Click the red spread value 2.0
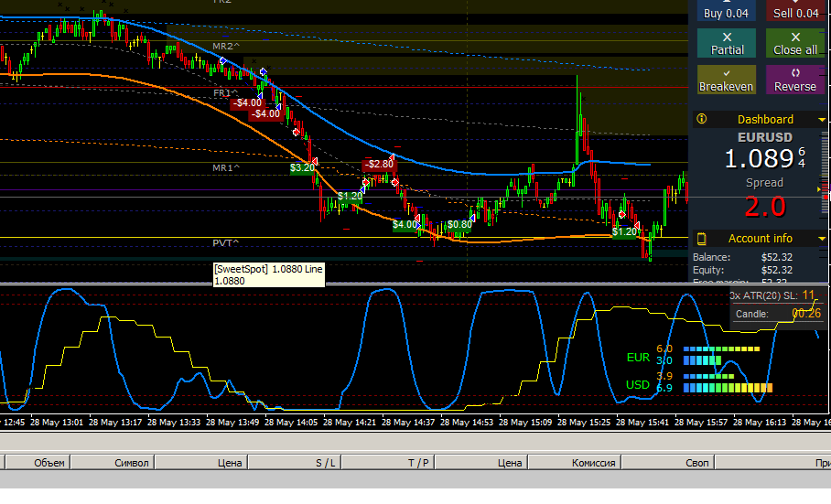This screenshot has width=831, height=504. click(x=765, y=207)
